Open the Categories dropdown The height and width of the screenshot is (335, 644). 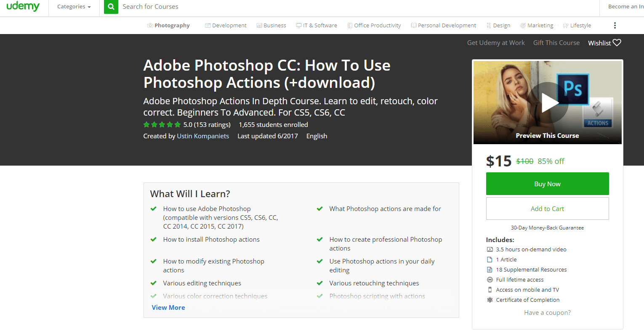click(x=74, y=7)
